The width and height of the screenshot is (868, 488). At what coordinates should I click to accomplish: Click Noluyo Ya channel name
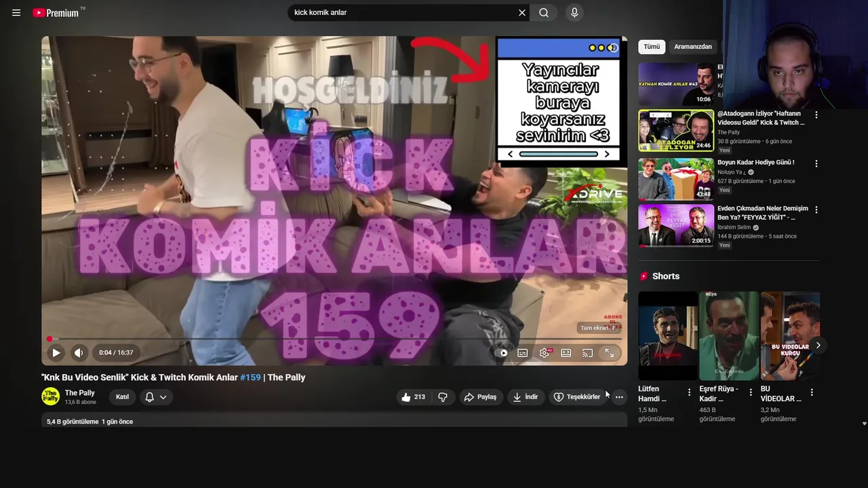point(731,172)
